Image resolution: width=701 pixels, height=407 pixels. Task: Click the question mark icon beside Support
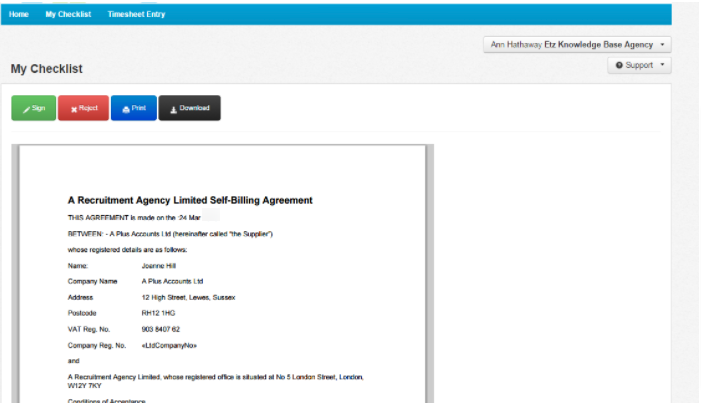[x=619, y=65]
